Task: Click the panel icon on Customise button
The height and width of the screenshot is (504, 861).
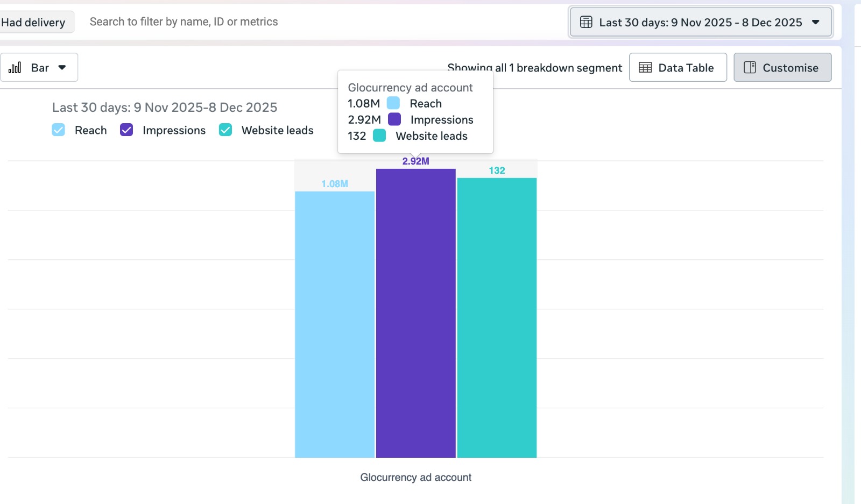Action: [x=750, y=68]
